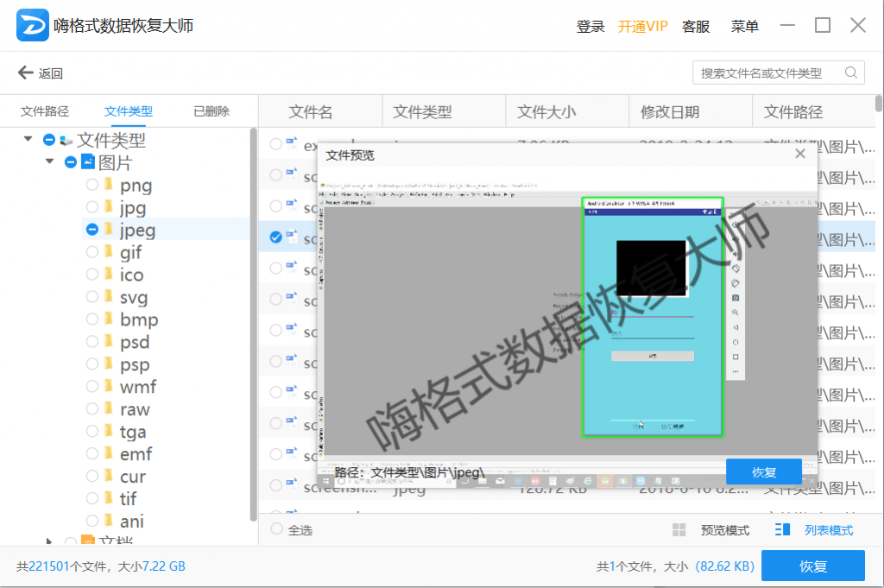The image size is (884, 588).
Task: Click the svg folder icon
Action: tap(109, 296)
